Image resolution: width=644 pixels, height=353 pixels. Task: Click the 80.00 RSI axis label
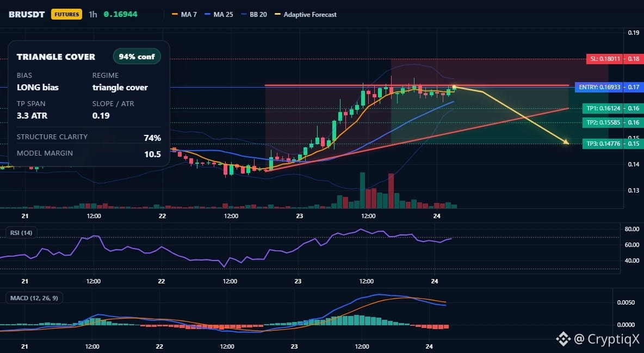(632, 229)
